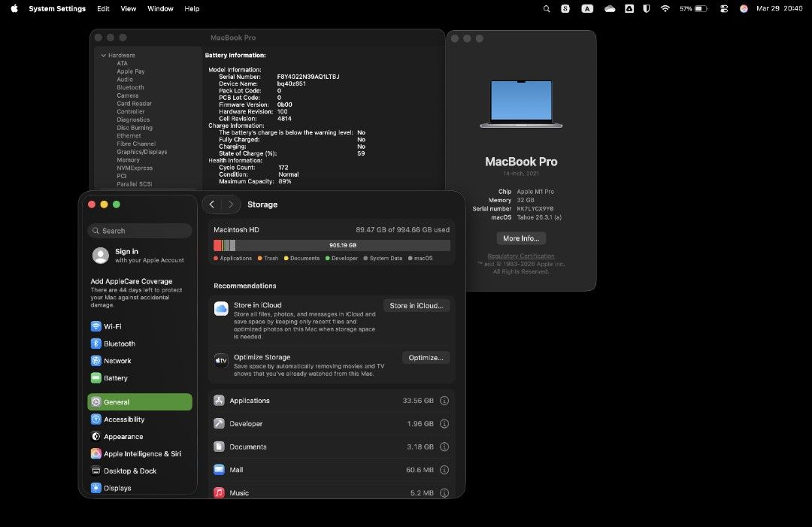
Task: Select Bluetooth in System Information tree
Action: point(131,87)
